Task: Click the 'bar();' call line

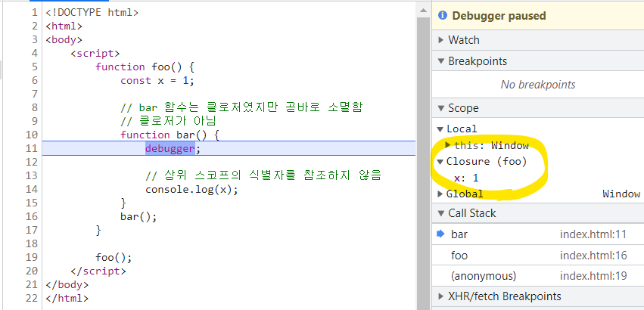Action: tap(138, 216)
